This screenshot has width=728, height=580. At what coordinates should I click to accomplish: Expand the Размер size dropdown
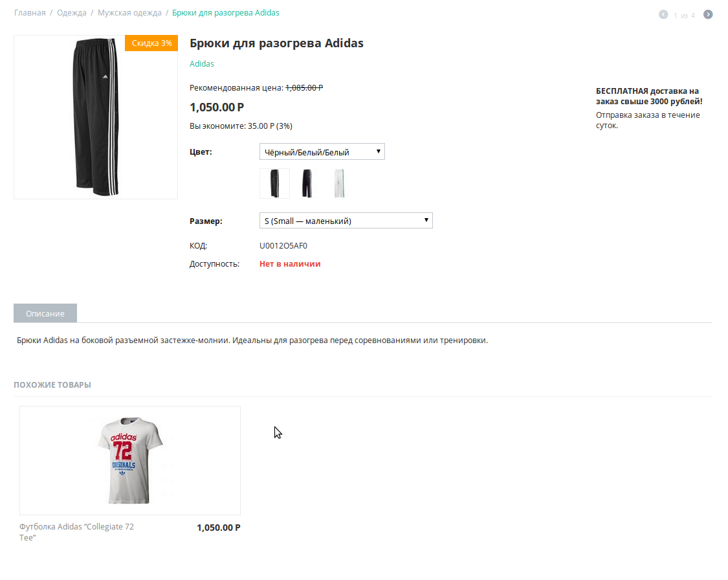tap(346, 221)
